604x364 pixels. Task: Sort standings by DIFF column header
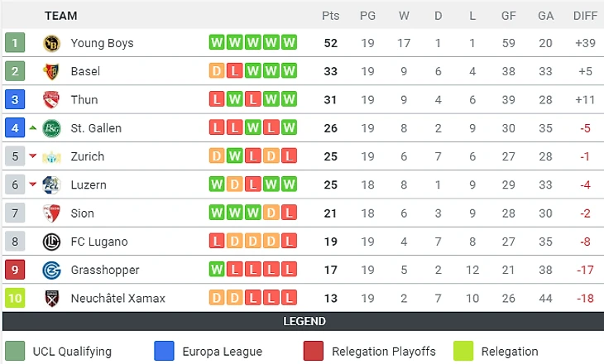point(585,15)
